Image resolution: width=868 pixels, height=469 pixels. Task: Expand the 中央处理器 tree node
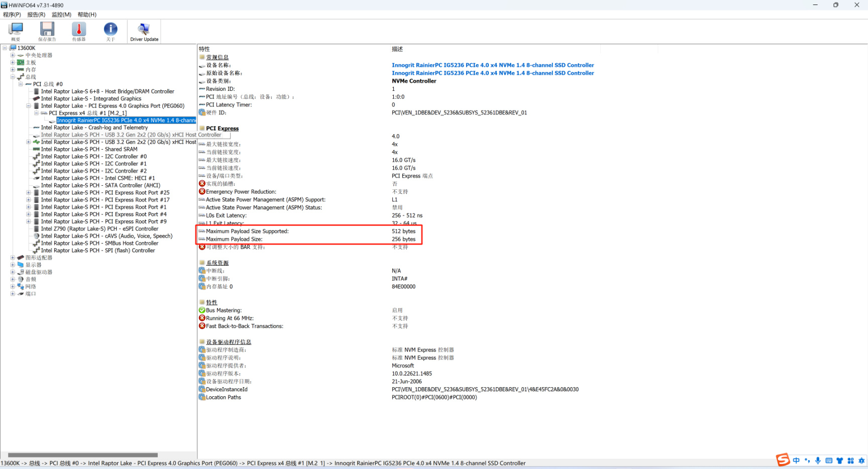(13, 55)
